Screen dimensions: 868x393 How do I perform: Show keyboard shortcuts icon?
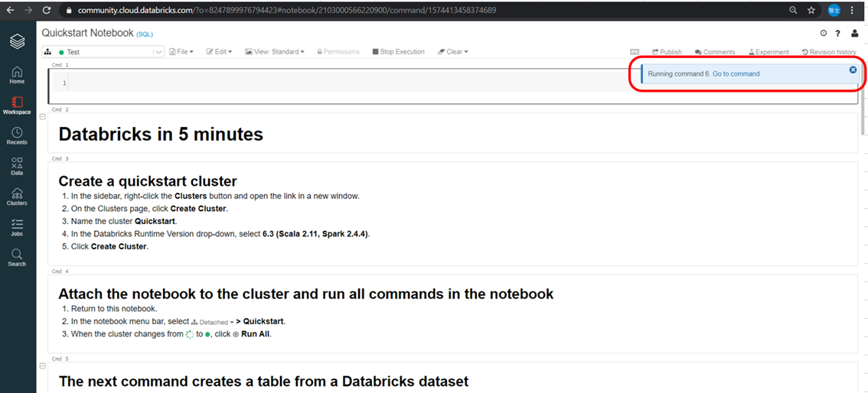(x=635, y=51)
